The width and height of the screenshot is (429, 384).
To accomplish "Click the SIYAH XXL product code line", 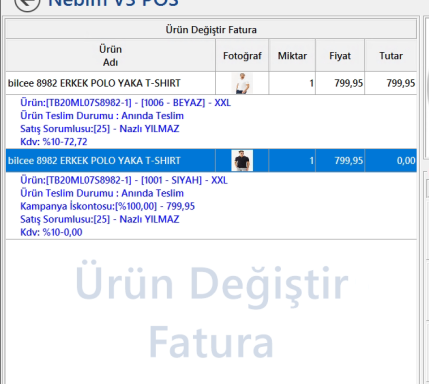I will click(124, 180).
